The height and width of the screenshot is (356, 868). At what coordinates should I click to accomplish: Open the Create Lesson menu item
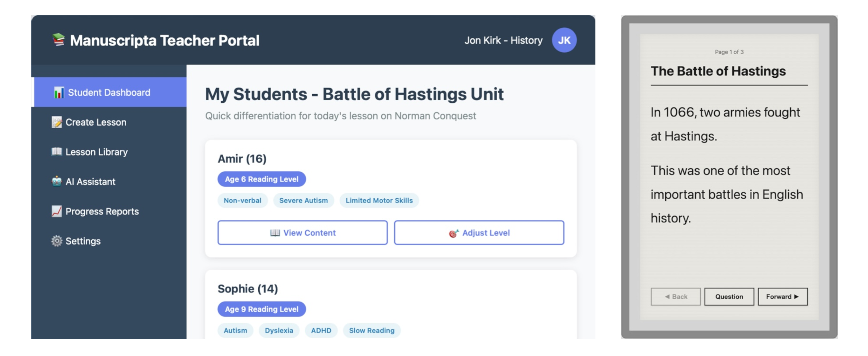(x=96, y=122)
